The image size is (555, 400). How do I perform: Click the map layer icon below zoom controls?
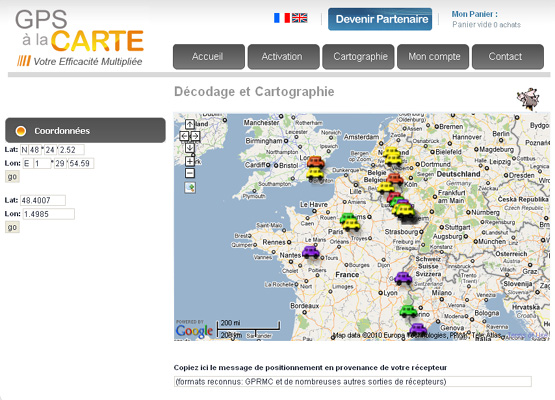point(190,188)
